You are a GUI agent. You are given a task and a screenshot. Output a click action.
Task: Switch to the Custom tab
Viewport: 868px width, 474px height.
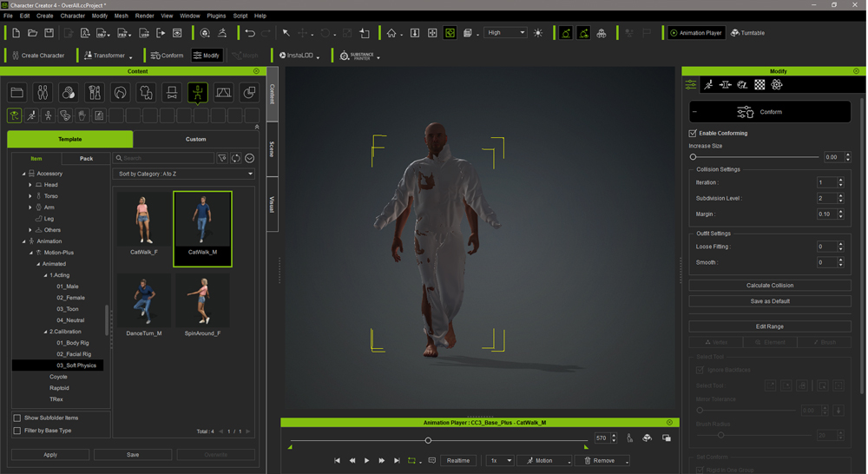point(195,139)
